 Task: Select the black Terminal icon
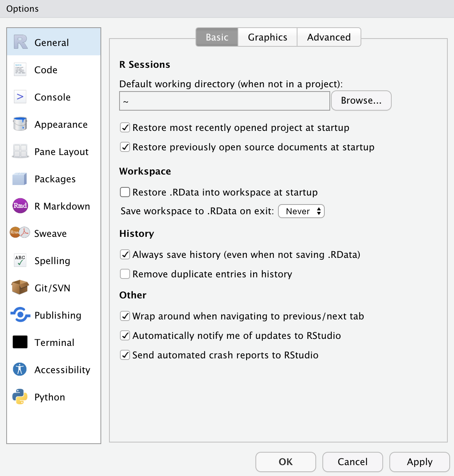(20, 342)
